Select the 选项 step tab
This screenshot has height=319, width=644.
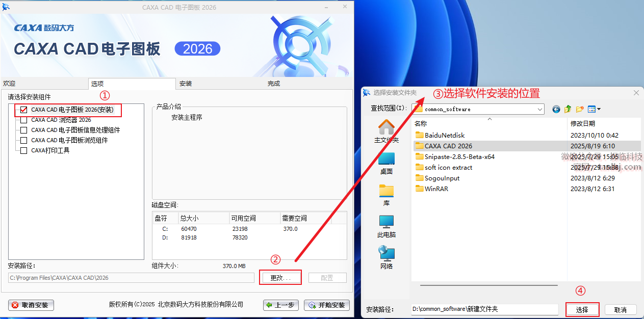pos(132,84)
